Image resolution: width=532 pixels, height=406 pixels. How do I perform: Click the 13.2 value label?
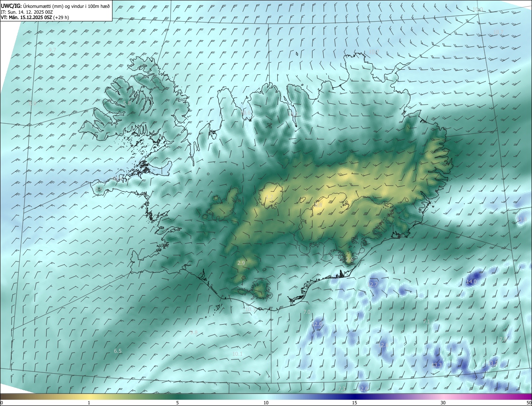pos(493,364)
